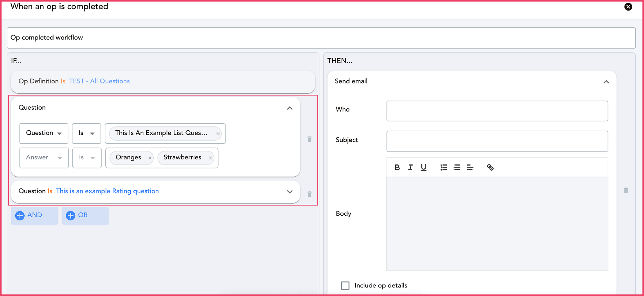The width and height of the screenshot is (644, 296).
Task: Insert a link in the email body
Action: click(490, 168)
